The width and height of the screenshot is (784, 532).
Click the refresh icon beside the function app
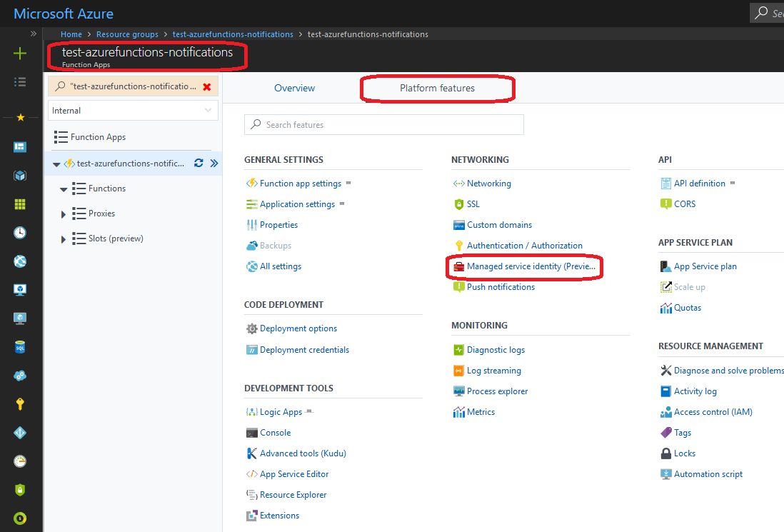(x=198, y=163)
